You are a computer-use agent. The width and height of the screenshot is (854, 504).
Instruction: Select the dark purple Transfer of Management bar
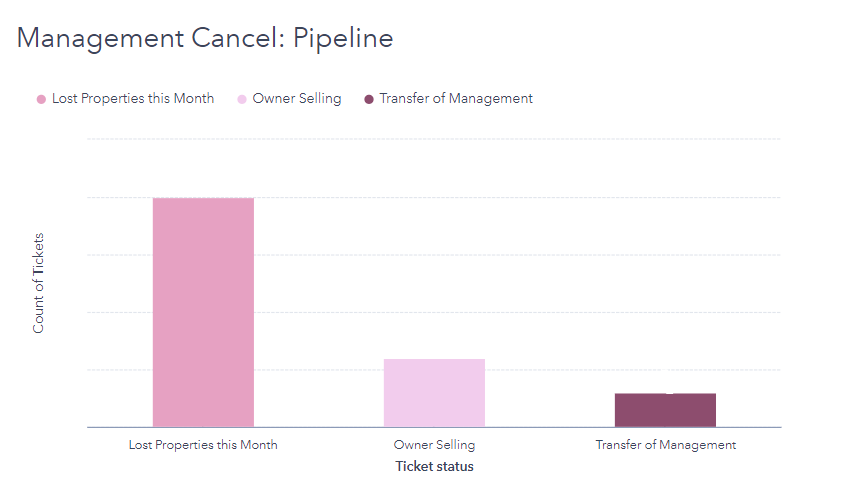tap(665, 410)
